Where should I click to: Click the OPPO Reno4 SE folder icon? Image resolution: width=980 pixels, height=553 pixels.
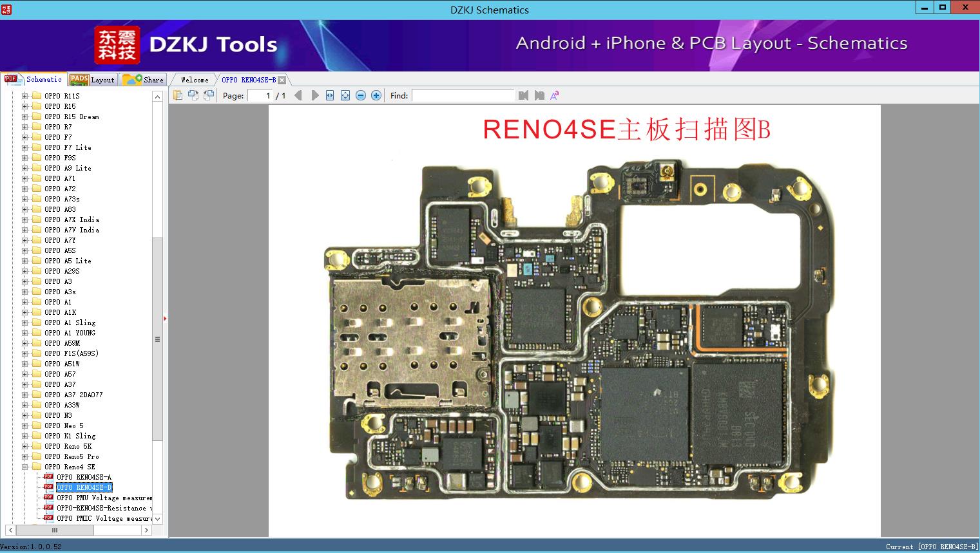(x=37, y=467)
